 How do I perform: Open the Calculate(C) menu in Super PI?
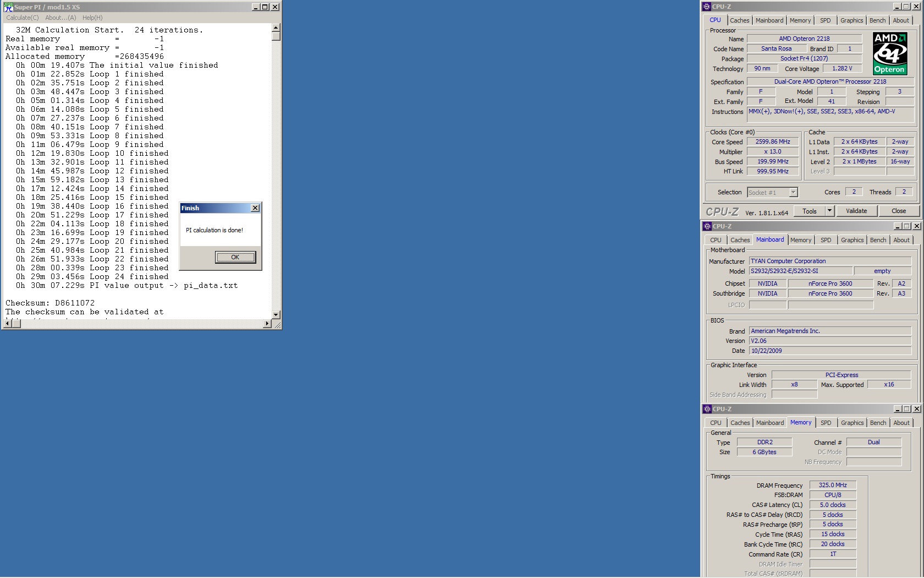pos(23,18)
